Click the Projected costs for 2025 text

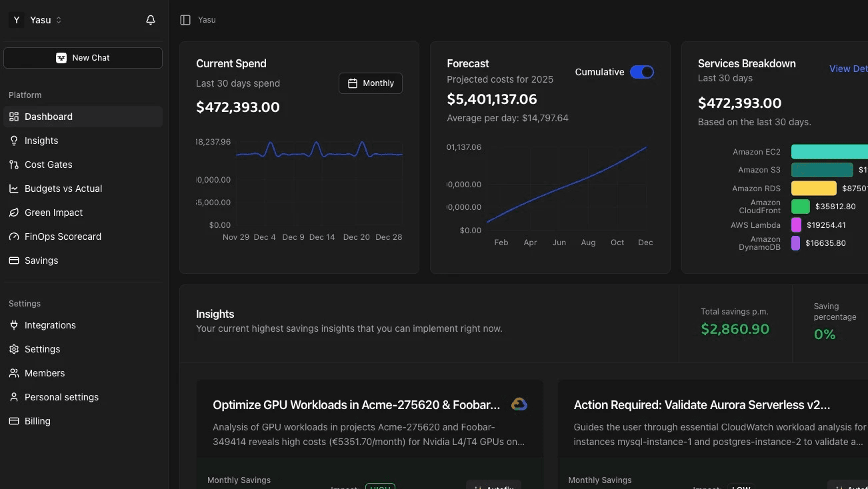coord(500,79)
